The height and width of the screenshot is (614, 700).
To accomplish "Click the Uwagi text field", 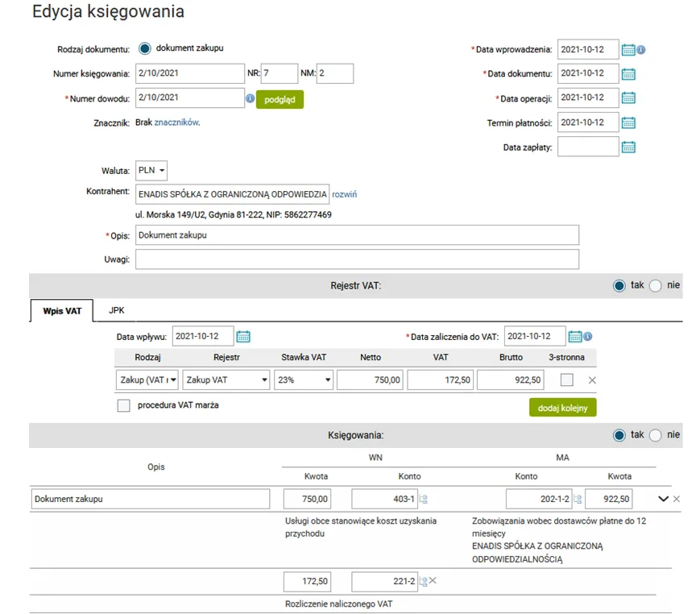I will (357, 259).
